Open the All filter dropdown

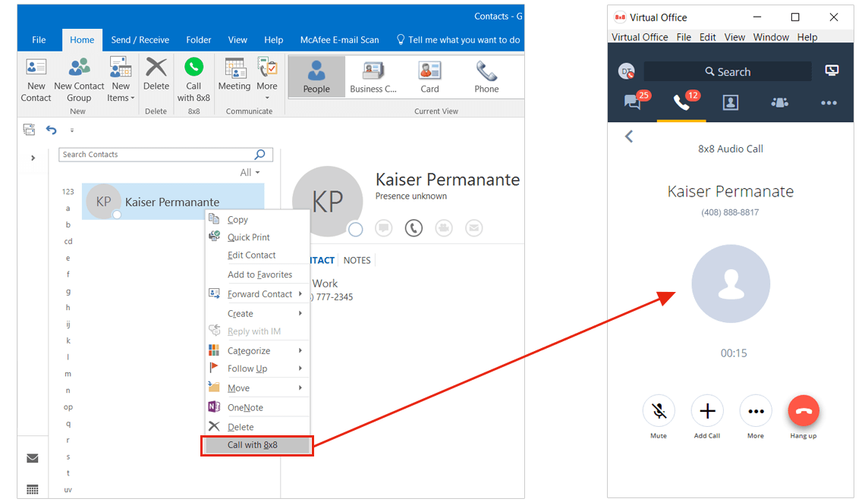(x=250, y=173)
